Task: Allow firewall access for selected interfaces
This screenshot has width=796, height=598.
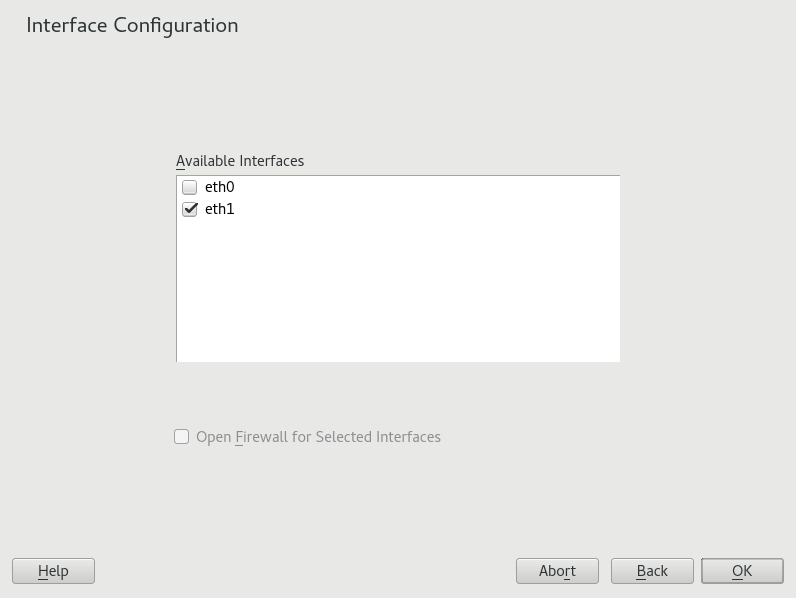Action: [182, 437]
